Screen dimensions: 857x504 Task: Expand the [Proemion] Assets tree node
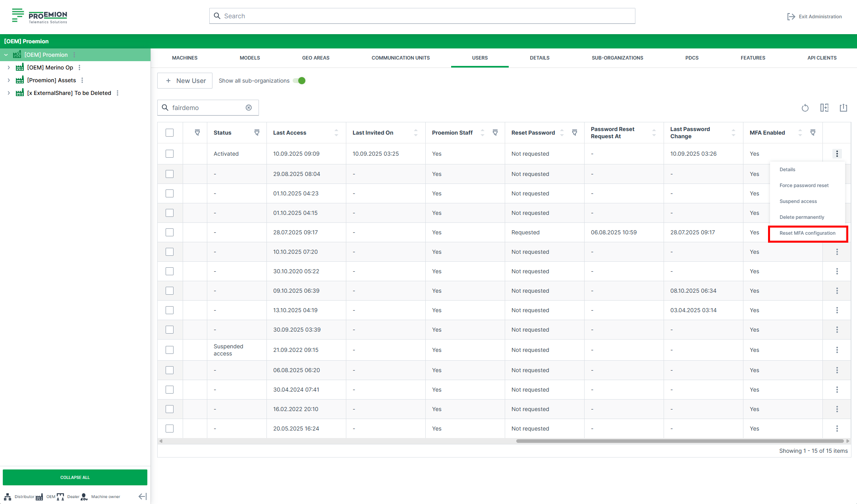9,80
